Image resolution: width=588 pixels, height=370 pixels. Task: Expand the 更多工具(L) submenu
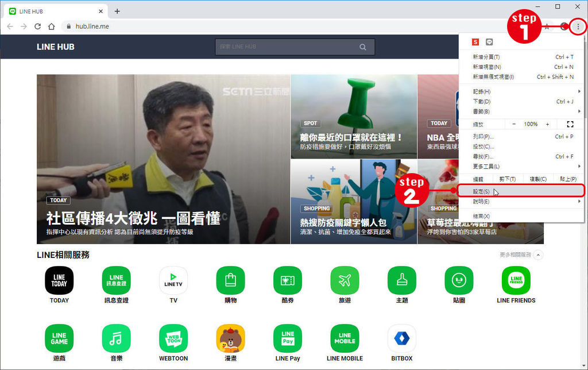(521, 166)
